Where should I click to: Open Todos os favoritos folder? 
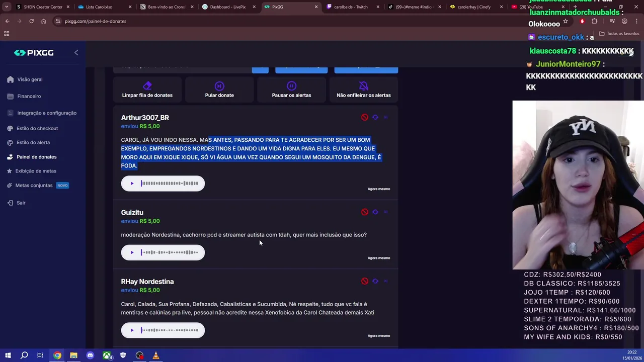pyautogui.click(x=619, y=34)
